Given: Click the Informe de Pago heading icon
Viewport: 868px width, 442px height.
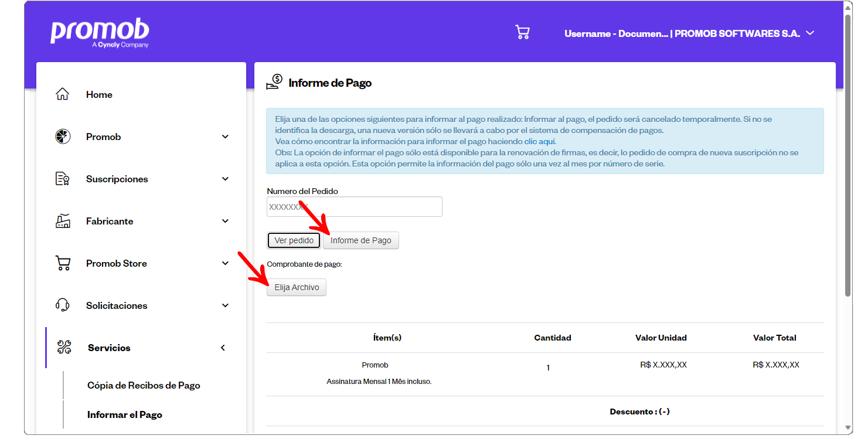Looking at the screenshot, I should (x=274, y=82).
